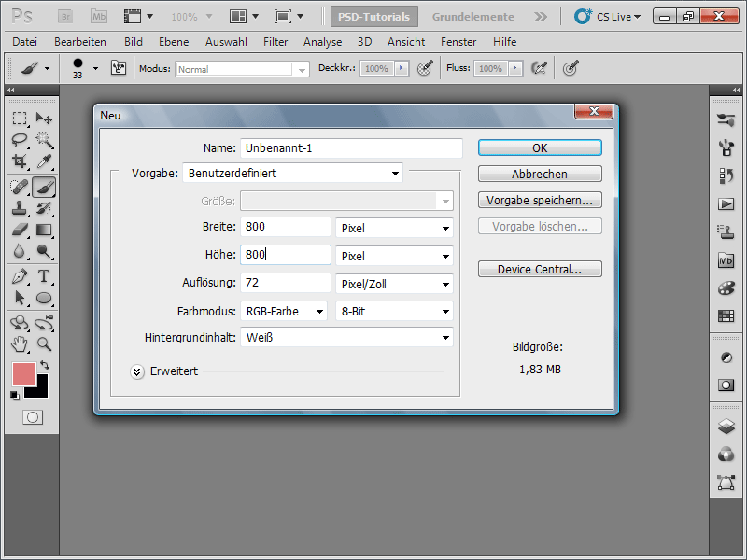The width and height of the screenshot is (747, 560).
Task: Swap foreground and background colors
Action: pos(45,365)
